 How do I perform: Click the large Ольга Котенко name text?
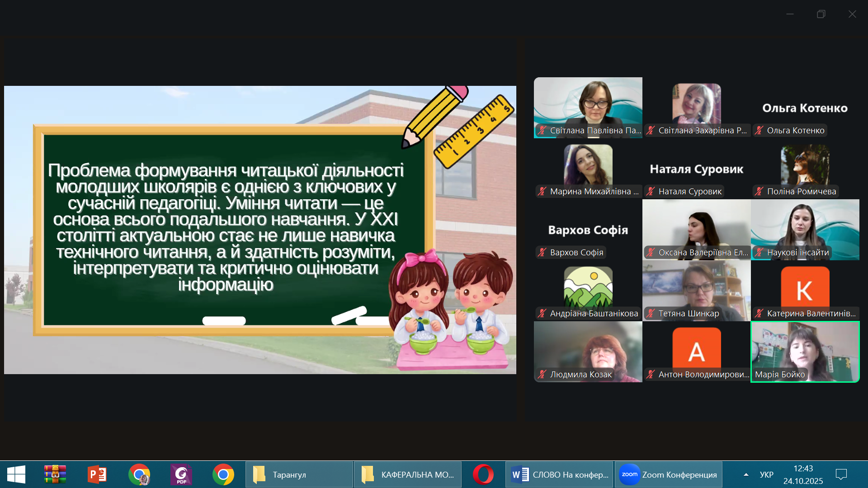pos(805,108)
